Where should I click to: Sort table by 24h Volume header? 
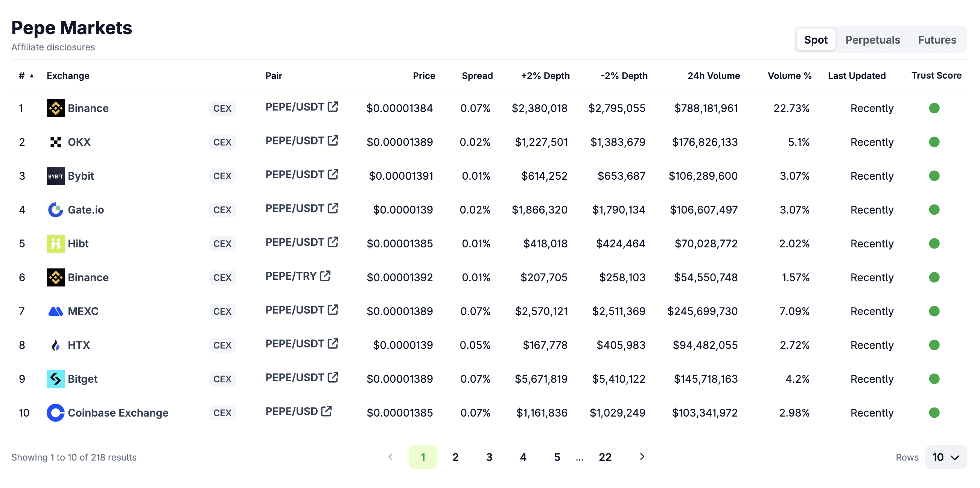tap(713, 76)
